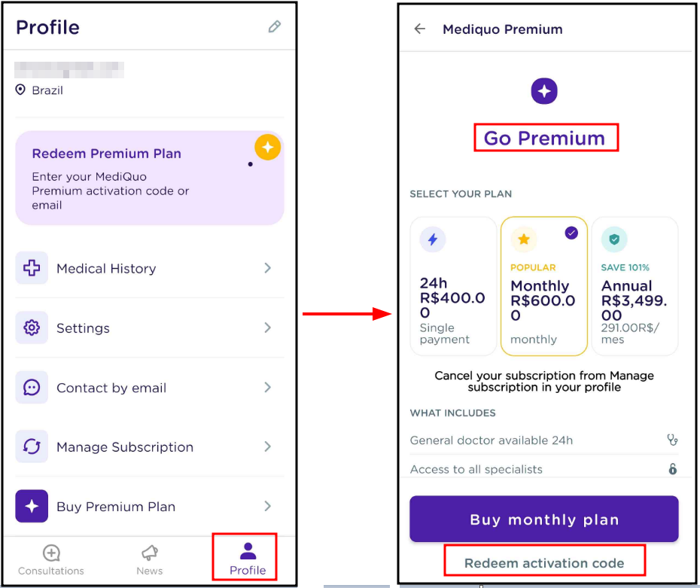Open the Profile tab
This screenshot has width=700, height=588.
tap(247, 559)
